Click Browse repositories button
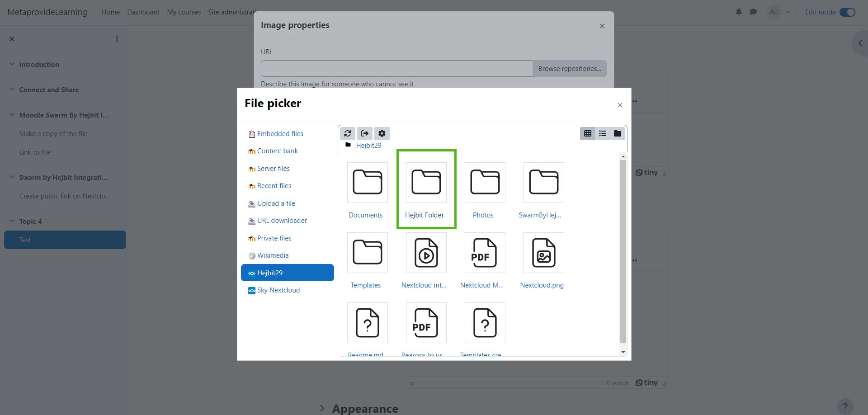 click(x=570, y=69)
